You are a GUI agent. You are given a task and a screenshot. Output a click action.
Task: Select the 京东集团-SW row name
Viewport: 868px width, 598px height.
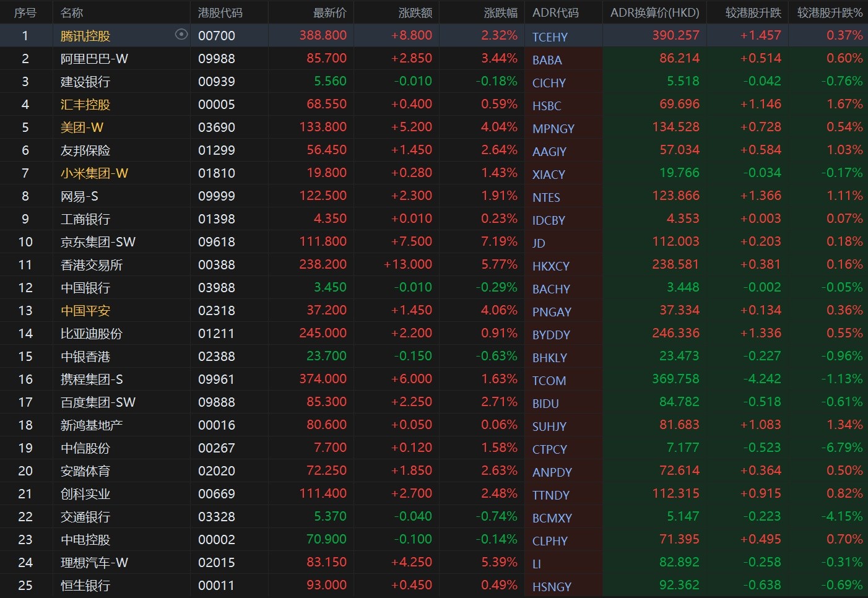point(98,242)
